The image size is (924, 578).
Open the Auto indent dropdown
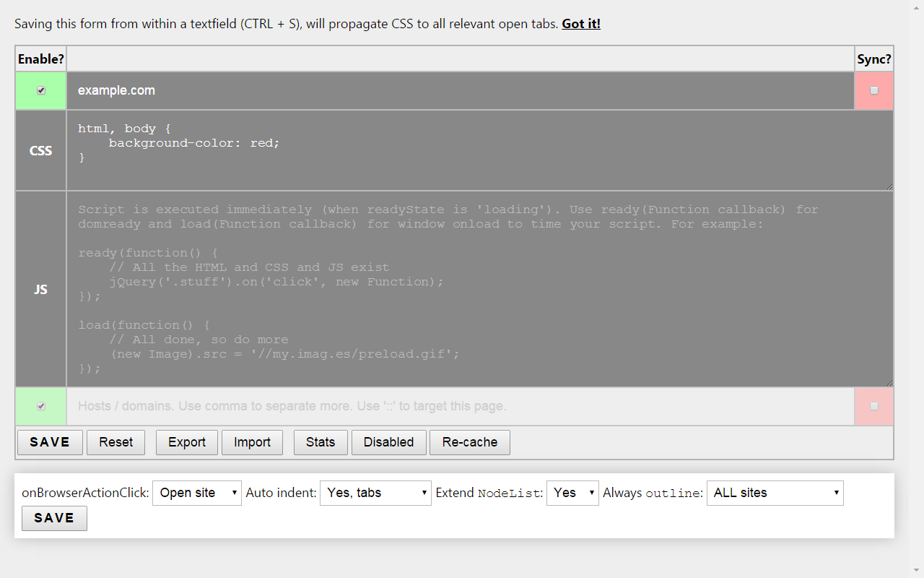375,493
